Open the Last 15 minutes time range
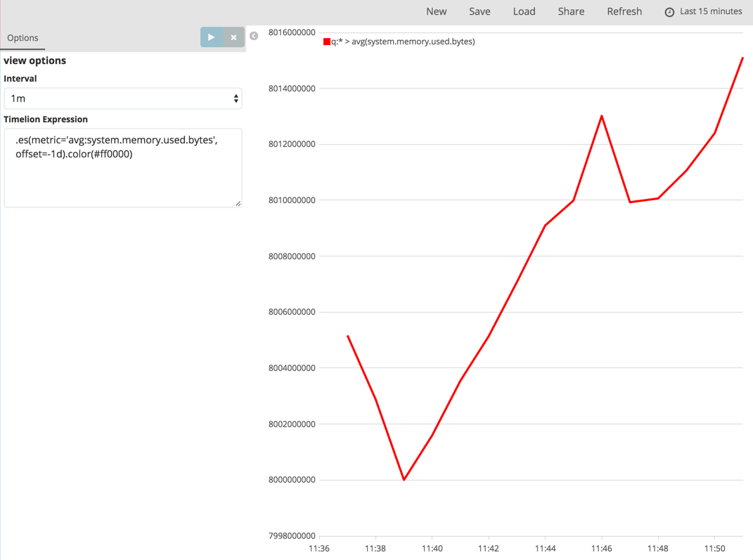The width and height of the screenshot is (753, 560). coord(710,11)
